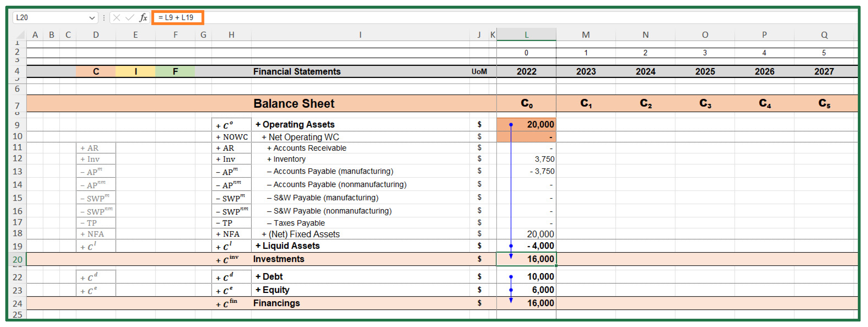Click the orange C category cell
The height and width of the screenshot is (327, 868).
tap(96, 72)
